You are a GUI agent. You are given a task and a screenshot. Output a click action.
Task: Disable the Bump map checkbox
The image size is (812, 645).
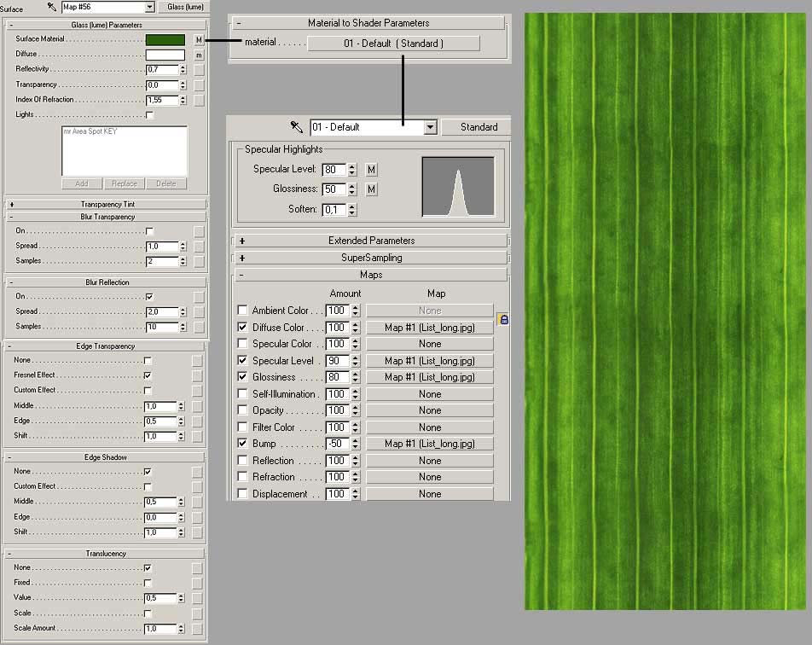[242, 444]
